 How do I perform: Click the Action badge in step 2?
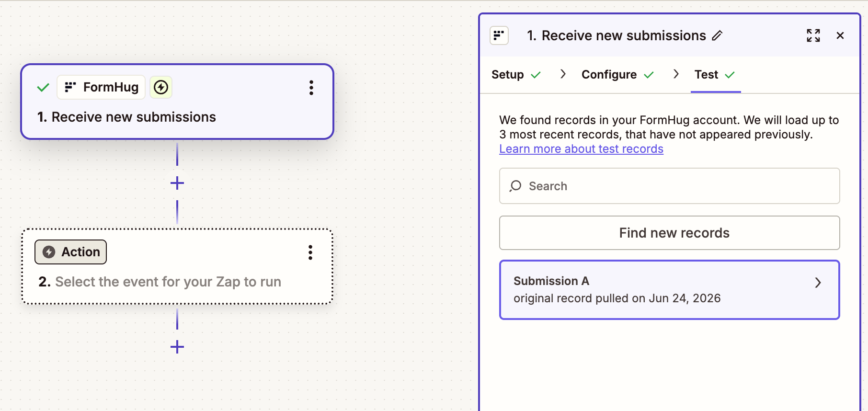[x=70, y=252]
